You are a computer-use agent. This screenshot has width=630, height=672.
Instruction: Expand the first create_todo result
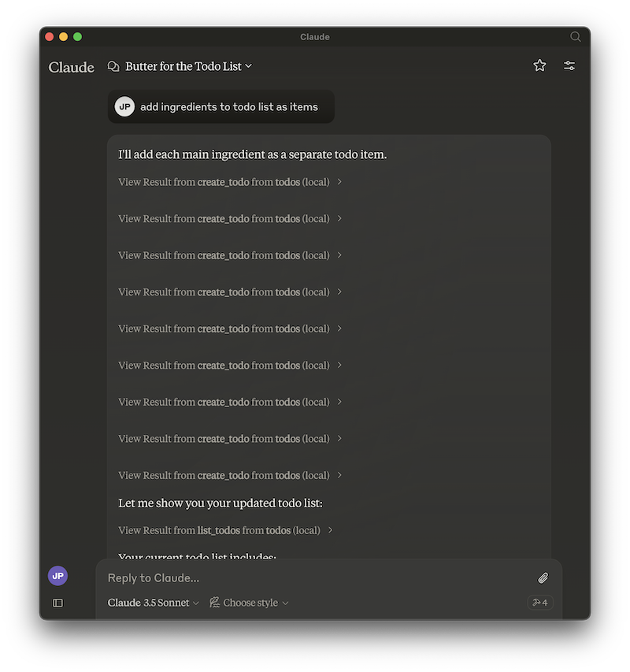tap(228, 182)
